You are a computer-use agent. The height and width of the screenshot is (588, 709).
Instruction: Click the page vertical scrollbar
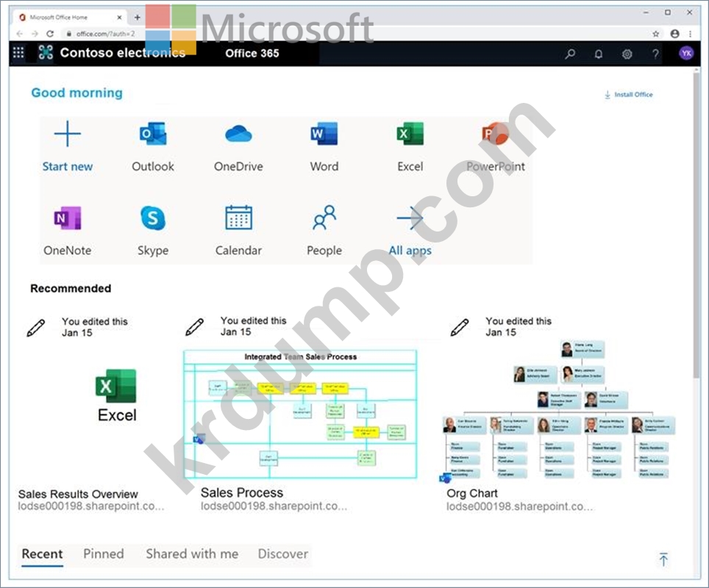pyautogui.click(x=696, y=226)
